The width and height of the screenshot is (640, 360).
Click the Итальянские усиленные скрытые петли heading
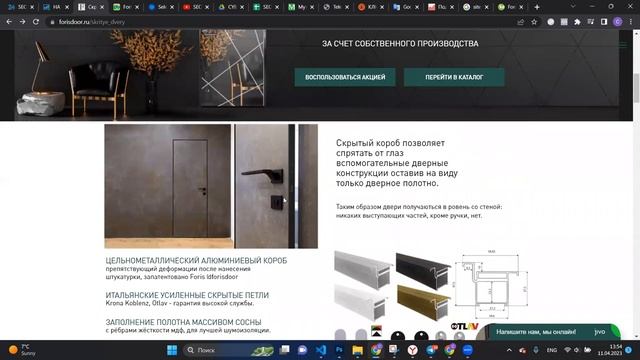click(x=187, y=295)
